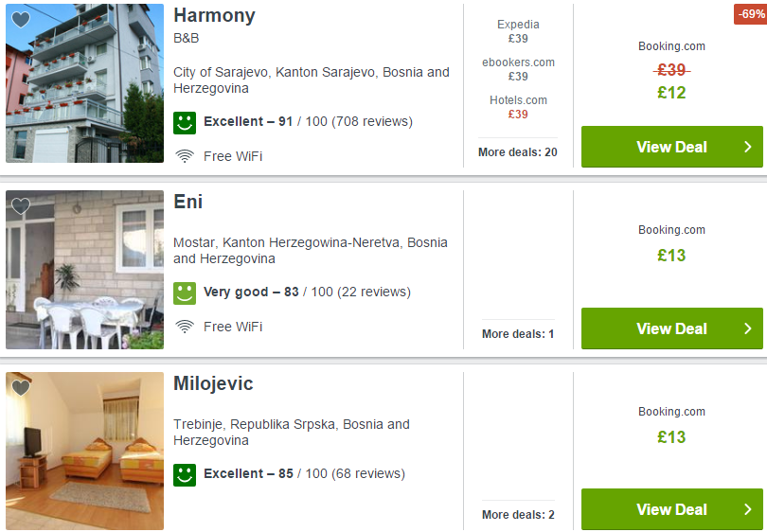This screenshot has height=532, width=767.
Task: Expand More deals: 1 for Eni
Action: pyautogui.click(x=517, y=334)
